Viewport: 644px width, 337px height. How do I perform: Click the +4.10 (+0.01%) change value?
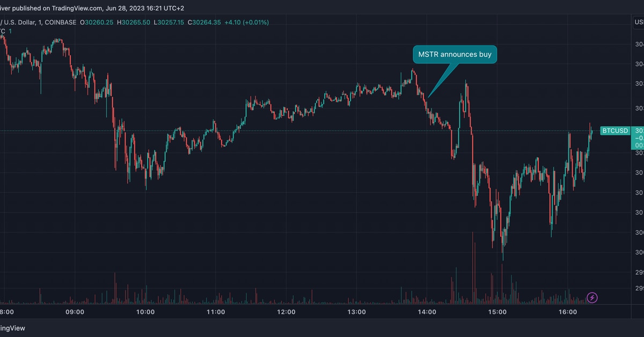coord(248,23)
